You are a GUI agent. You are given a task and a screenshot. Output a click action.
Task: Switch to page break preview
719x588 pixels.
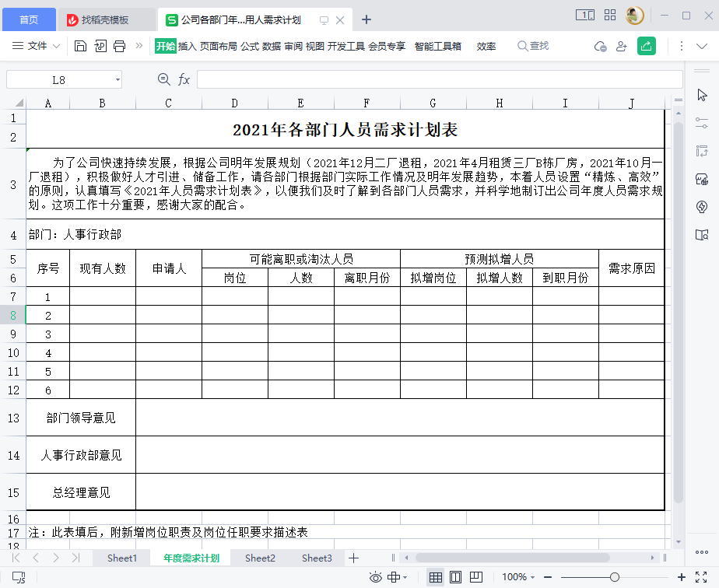[476, 577]
